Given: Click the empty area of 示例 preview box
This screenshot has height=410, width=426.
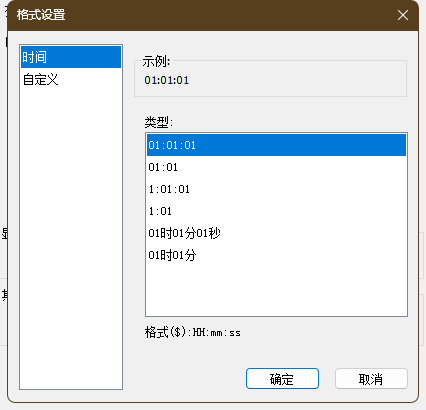Looking at the screenshot, I should (x=297, y=80).
